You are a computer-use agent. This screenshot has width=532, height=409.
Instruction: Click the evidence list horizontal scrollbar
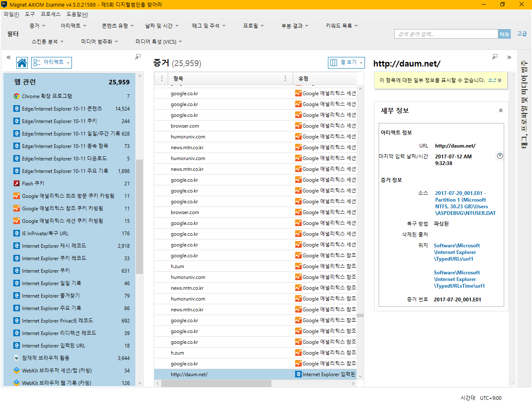pyautogui.click(x=216, y=383)
